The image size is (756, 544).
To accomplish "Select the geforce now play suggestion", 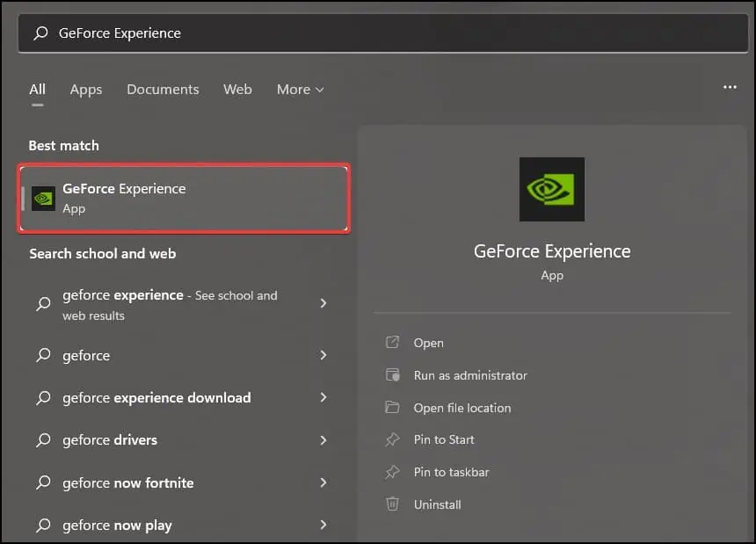I will 117,525.
